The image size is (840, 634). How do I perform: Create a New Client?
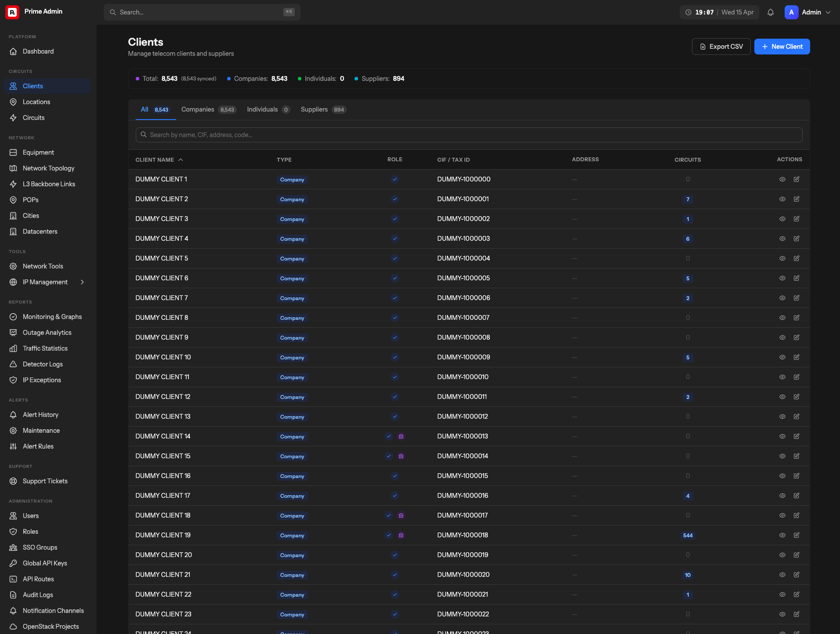pyautogui.click(x=782, y=46)
